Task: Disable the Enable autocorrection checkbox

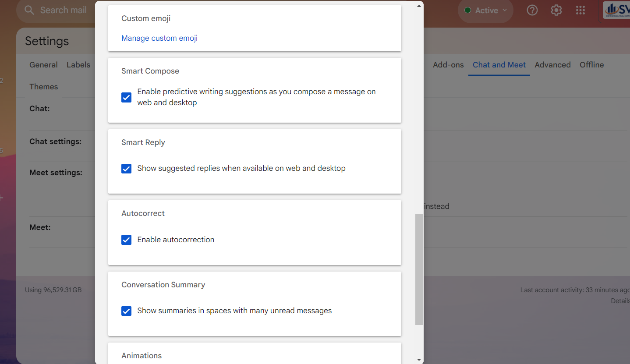Action: tap(126, 240)
